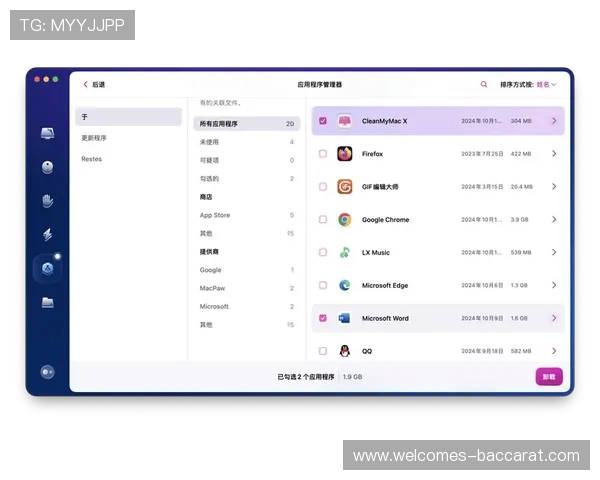Image resolution: width=600 pixels, height=480 pixels.
Task: Click the Firefox app icon
Action: click(x=344, y=154)
